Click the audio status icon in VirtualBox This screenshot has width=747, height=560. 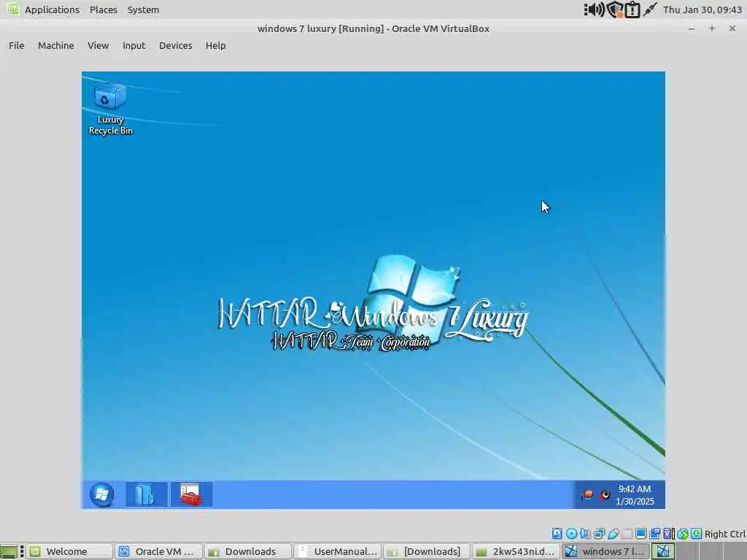[x=584, y=533]
